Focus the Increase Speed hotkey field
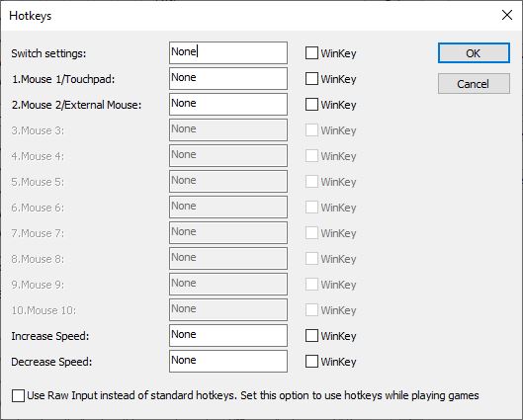Screen dimensions: 523x420 (x=228, y=335)
